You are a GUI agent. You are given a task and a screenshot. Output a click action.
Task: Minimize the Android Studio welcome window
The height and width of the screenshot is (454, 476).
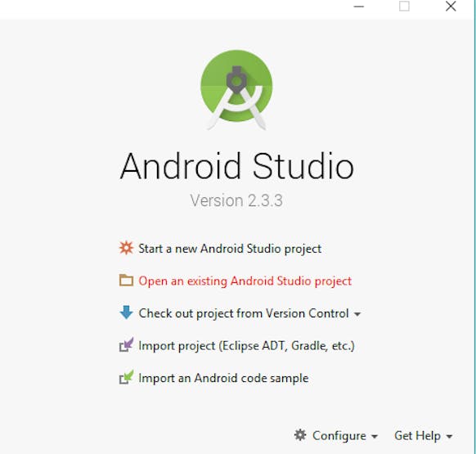coord(358,7)
